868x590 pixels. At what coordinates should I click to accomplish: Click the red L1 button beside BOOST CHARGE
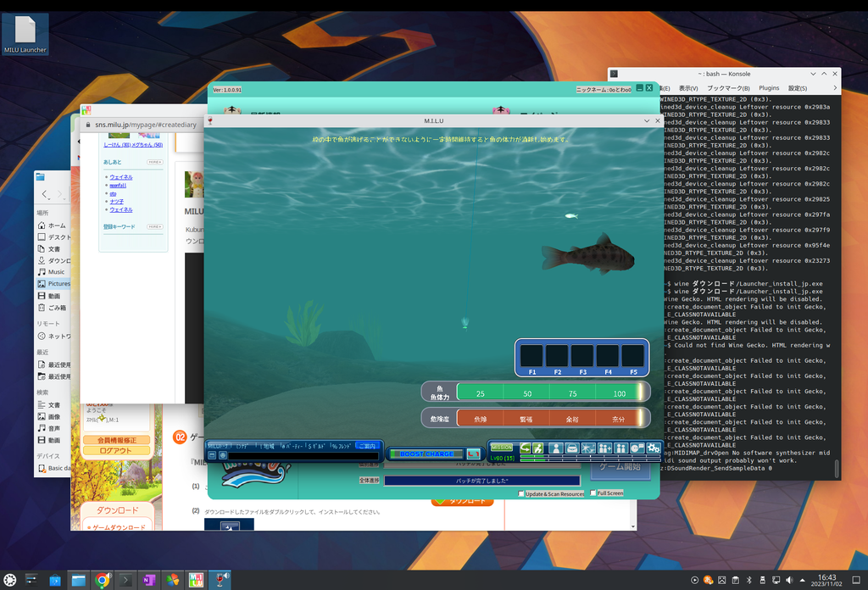click(x=473, y=454)
